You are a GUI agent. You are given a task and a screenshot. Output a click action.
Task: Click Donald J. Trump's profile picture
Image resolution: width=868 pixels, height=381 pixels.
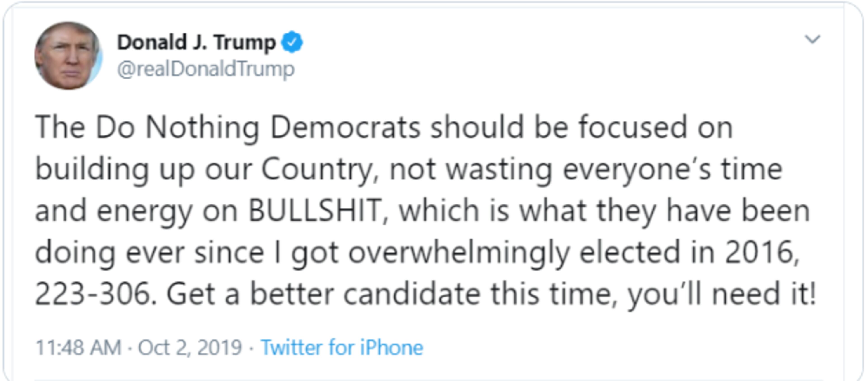click(x=68, y=56)
